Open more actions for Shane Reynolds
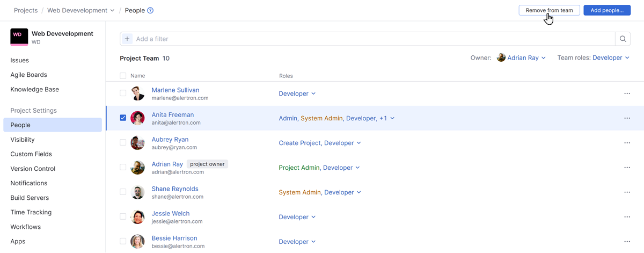 [627, 192]
